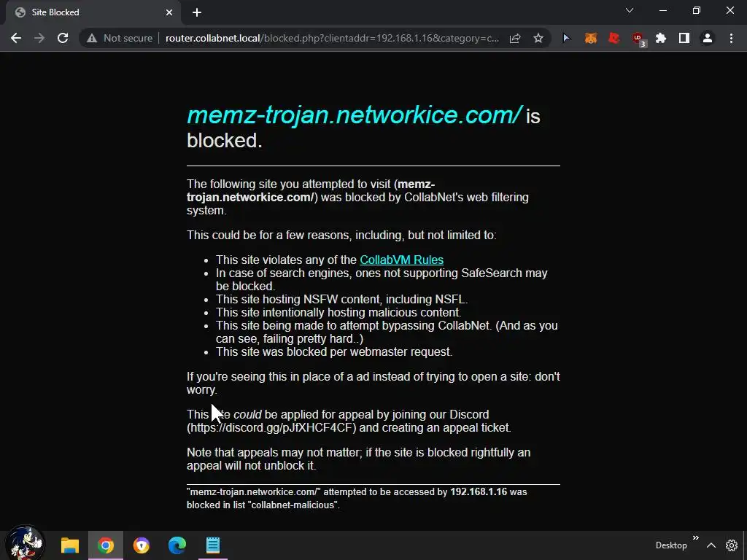The width and height of the screenshot is (747, 560).
Task: Open the orange shield app in taskbar
Action: click(x=142, y=545)
